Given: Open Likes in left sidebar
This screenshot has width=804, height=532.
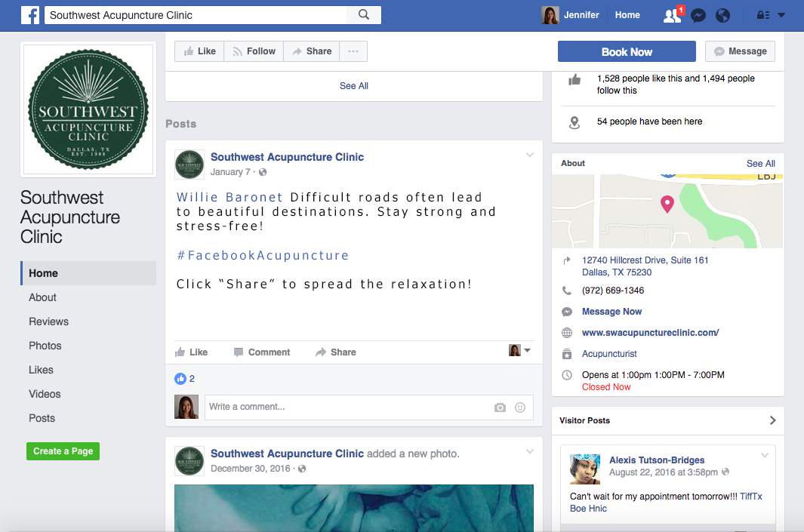Looking at the screenshot, I should [41, 370].
